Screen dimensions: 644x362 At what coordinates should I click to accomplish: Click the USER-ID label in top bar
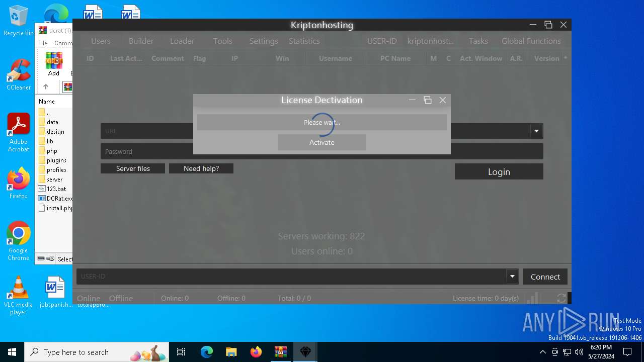tap(382, 41)
